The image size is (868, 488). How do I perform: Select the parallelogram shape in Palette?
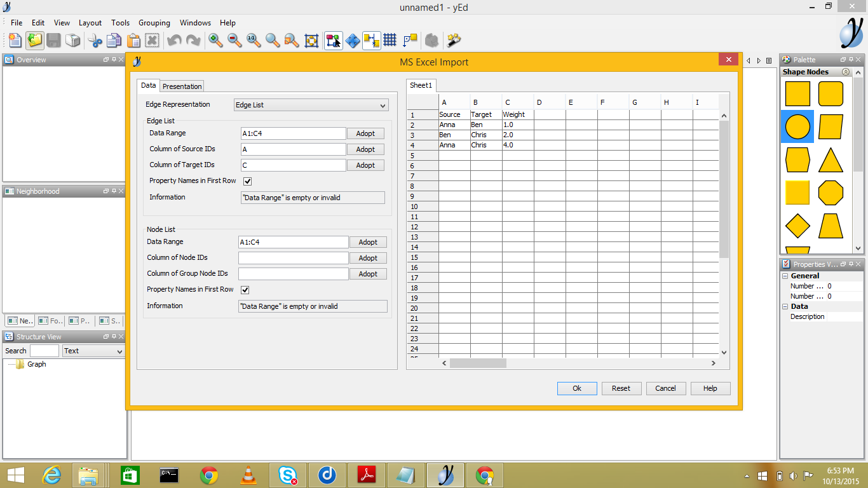point(831,127)
